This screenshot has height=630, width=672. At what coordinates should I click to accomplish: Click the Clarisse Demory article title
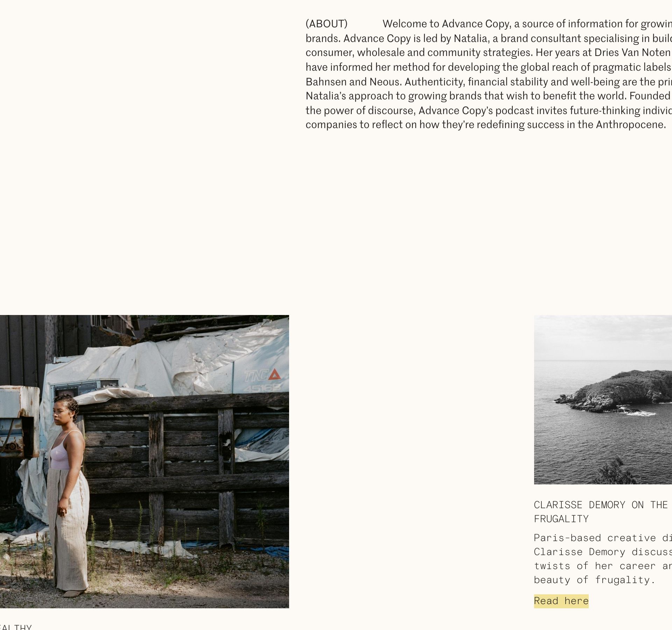[603, 512]
